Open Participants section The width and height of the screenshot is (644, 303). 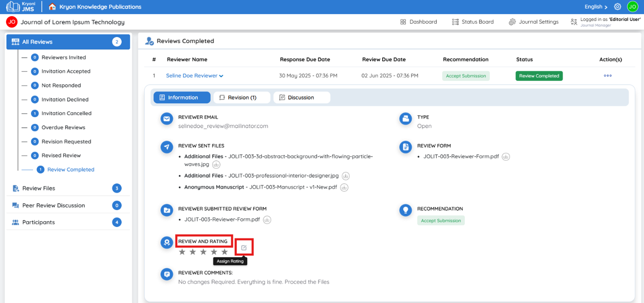tap(68, 222)
